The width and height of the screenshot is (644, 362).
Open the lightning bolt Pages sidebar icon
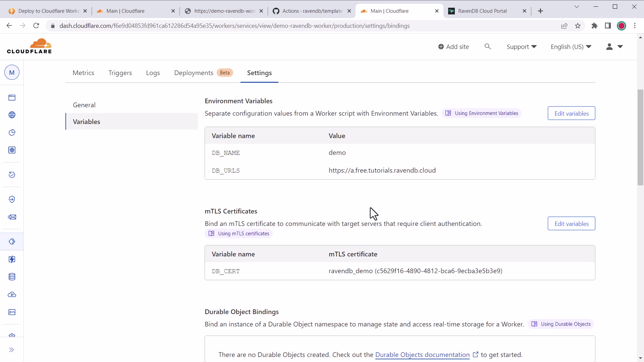12,259
